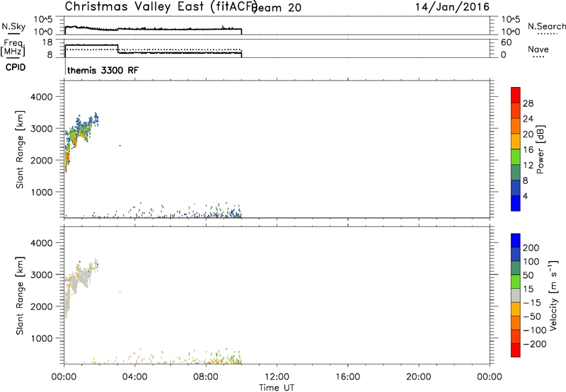This screenshot has width=566, height=392.
Task: Click the N.Search legend label
Action: (x=546, y=26)
